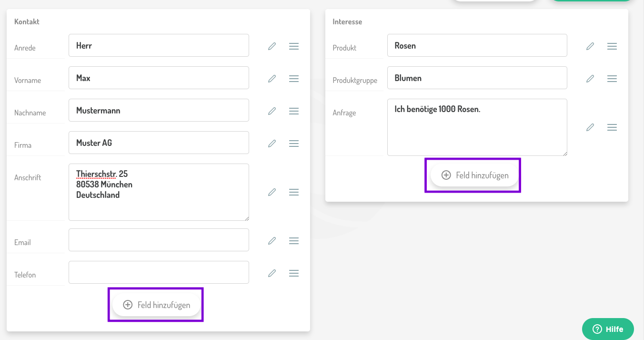
Task: Click the hamburger menu icon for Anfrage
Action: pyautogui.click(x=612, y=127)
